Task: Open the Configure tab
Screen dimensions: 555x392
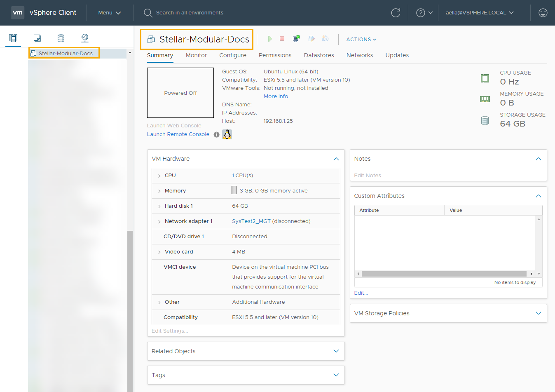Action: [x=233, y=55]
